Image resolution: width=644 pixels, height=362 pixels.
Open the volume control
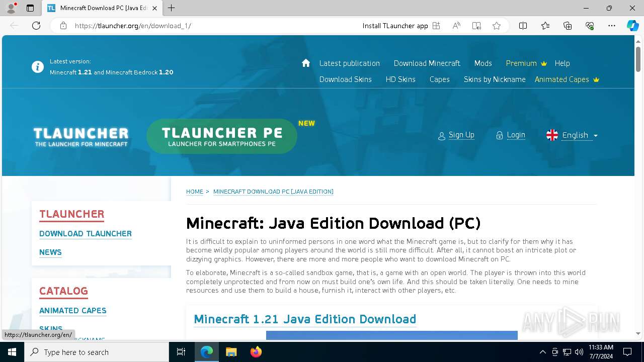(579, 352)
